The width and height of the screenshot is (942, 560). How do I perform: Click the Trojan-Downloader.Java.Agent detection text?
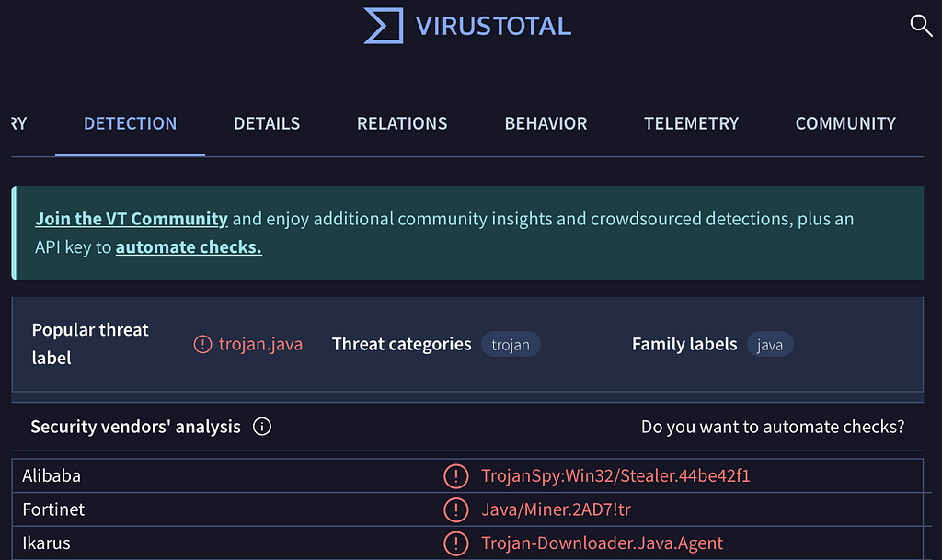pos(602,543)
